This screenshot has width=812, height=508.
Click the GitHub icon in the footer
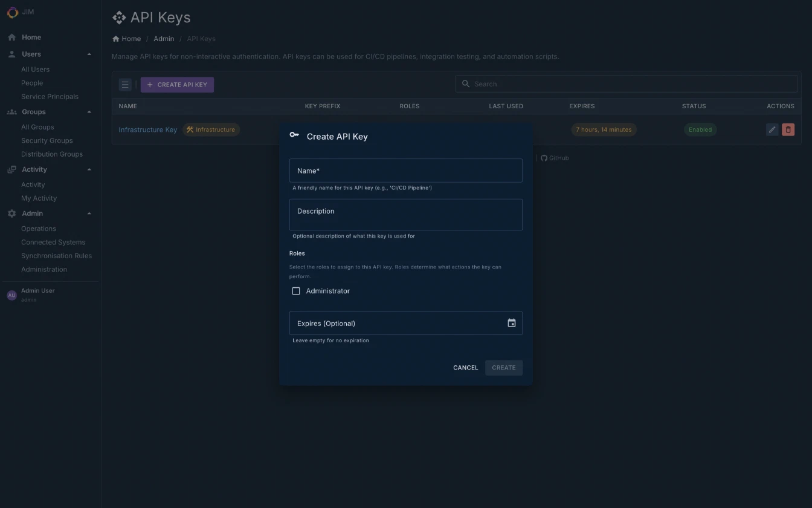click(x=543, y=158)
